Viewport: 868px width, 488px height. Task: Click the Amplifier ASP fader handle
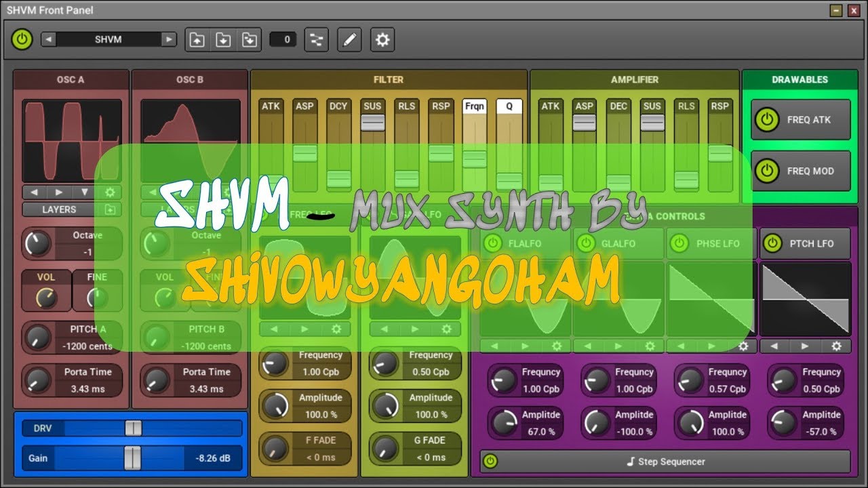585,122
